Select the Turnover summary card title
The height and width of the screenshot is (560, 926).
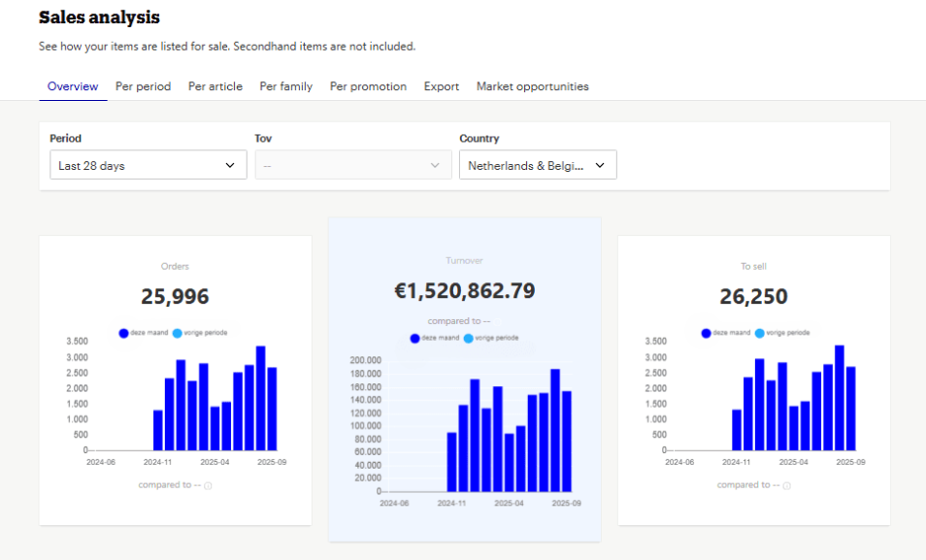[x=464, y=260]
